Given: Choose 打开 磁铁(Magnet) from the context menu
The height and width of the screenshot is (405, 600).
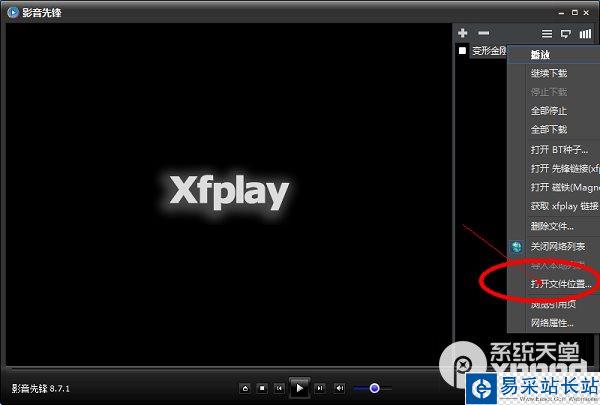Looking at the screenshot, I should tap(553, 187).
